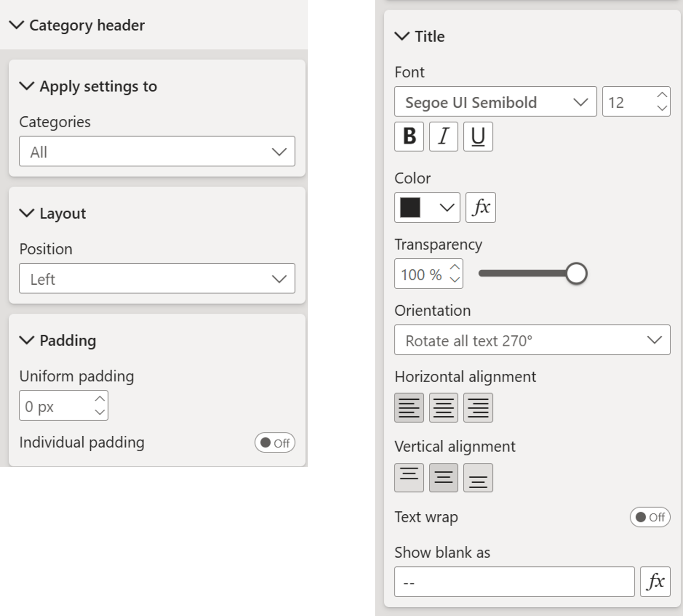683x616 pixels.
Task: Set horizontal alignment to right
Action: click(x=478, y=407)
